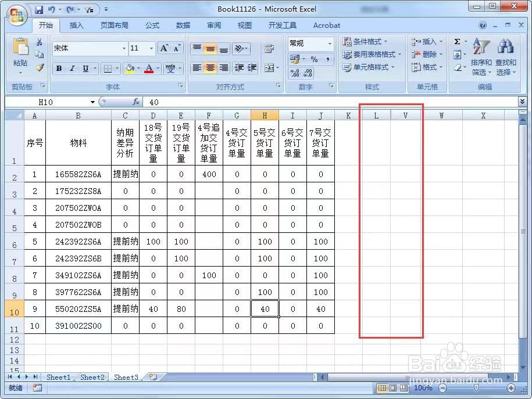The width and height of the screenshot is (532, 399).
Task: Open the font name dropdown
Action: coord(87,49)
